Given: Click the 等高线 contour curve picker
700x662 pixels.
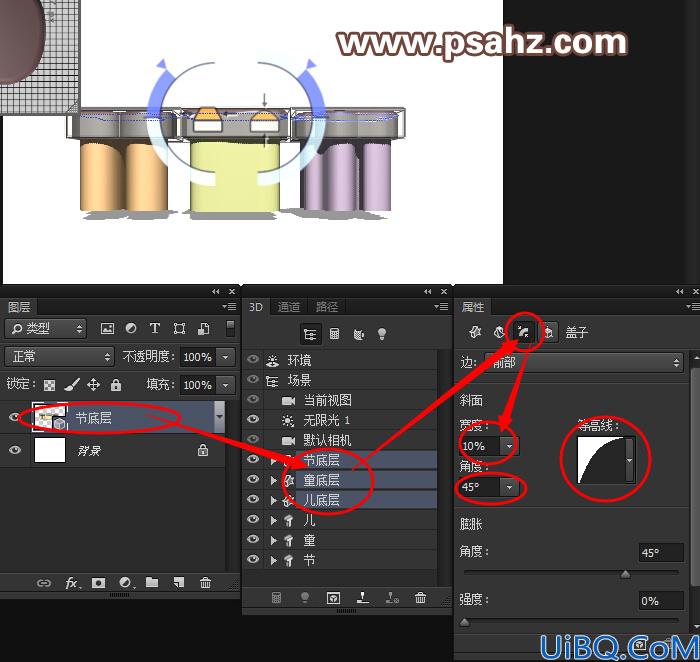Looking at the screenshot, I should coord(606,460).
